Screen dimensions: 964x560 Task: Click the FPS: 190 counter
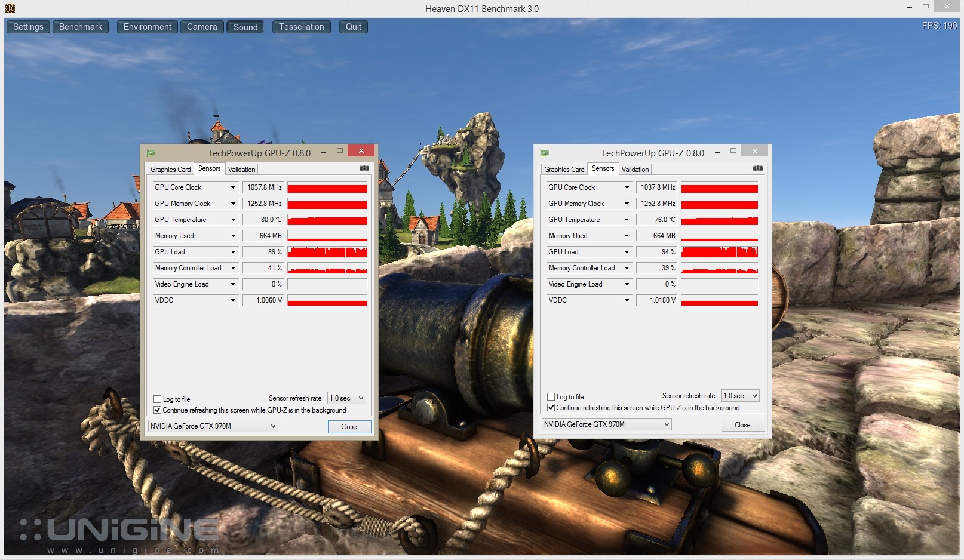tap(940, 26)
